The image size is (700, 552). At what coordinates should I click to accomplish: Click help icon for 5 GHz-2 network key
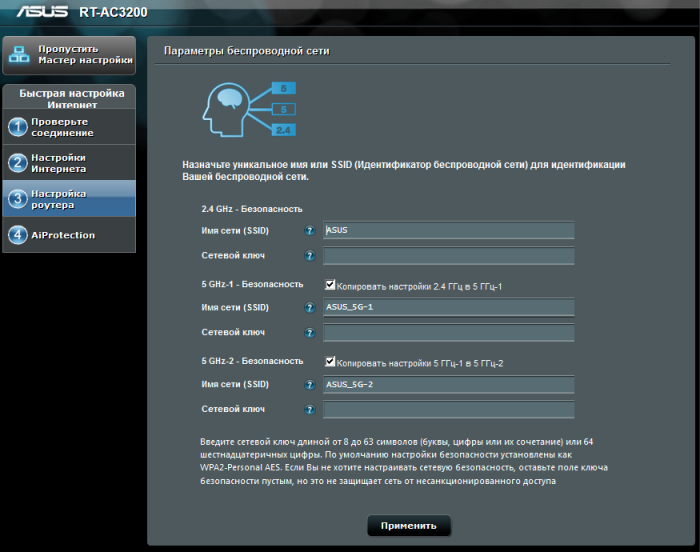(x=309, y=410)
